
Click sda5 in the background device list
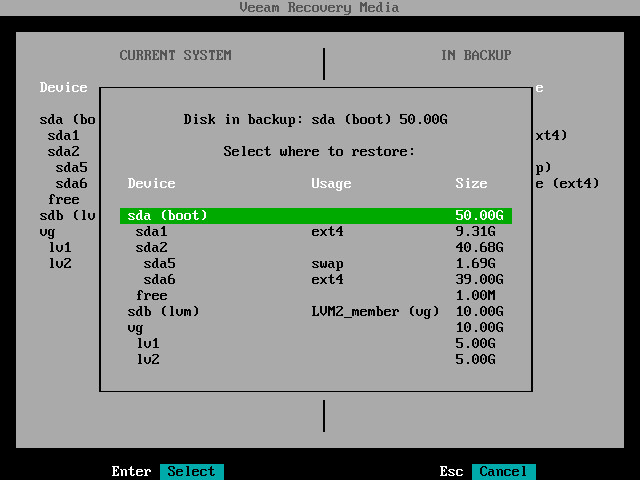71,167
